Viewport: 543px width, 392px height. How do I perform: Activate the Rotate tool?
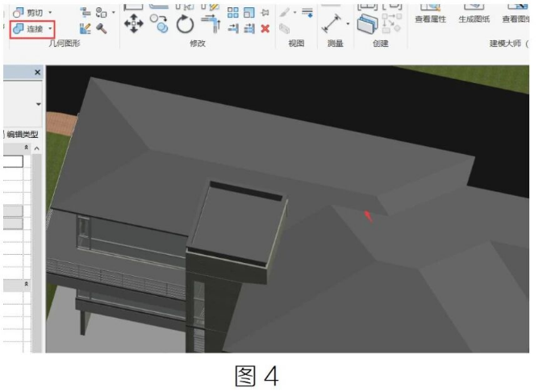point(185,24)
